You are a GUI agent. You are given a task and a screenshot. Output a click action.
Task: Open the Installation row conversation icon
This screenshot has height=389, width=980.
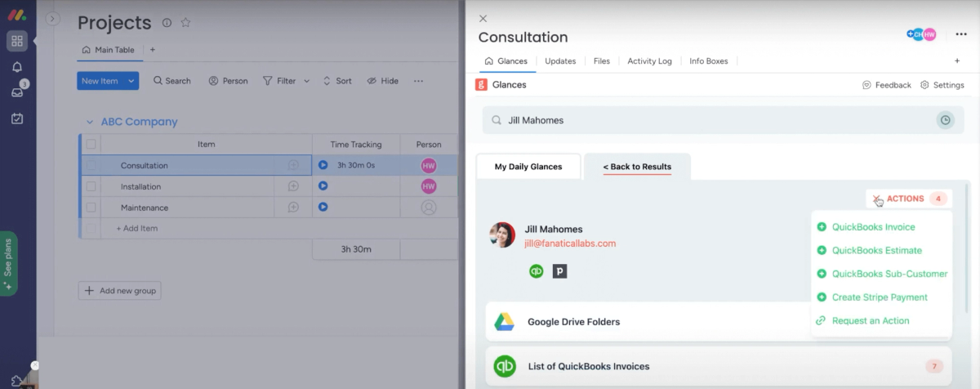[293, 186]
